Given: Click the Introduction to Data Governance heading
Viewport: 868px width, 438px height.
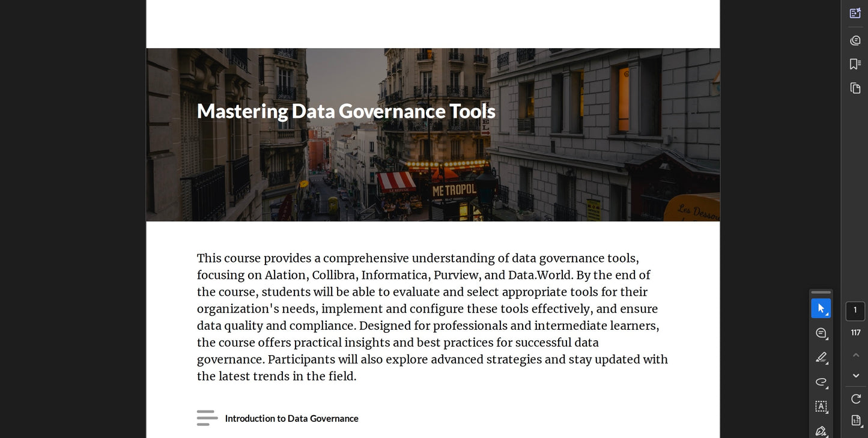Looking at the screenshot, I should tap(291, 418).
